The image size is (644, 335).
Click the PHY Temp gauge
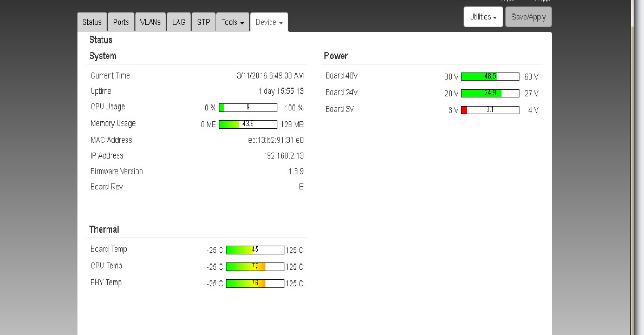coord(255,284)
